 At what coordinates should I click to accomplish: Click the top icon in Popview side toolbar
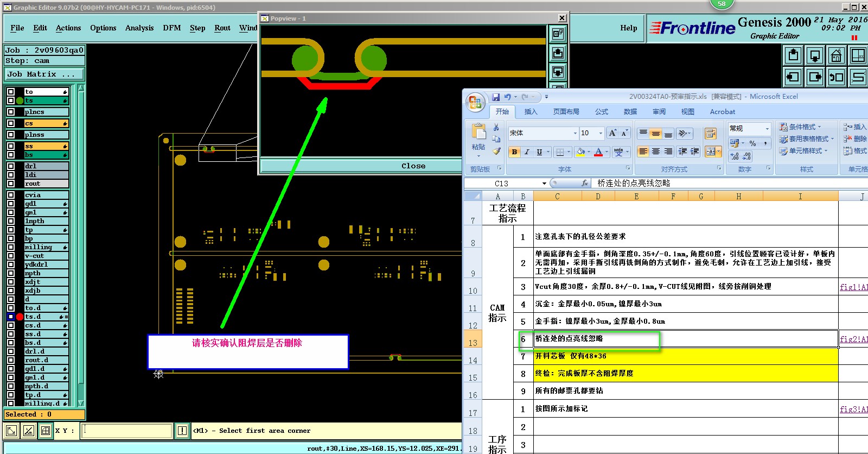click(x=558, y=34)
